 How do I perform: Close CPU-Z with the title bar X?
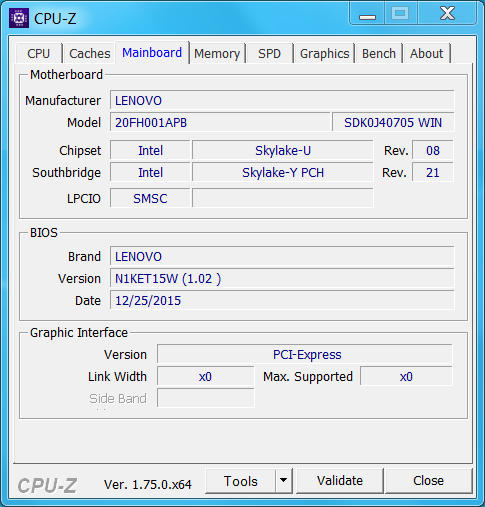447,14
